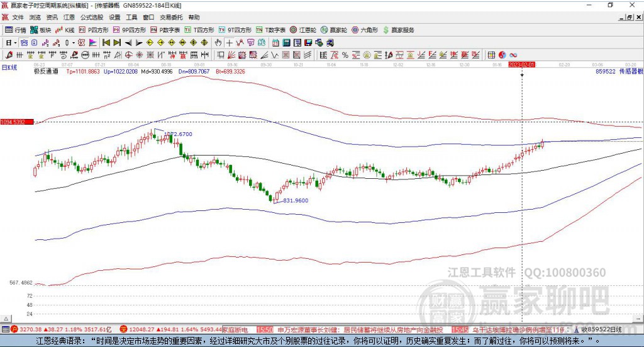
Task: Open 六角形 hexagon tool
Action: coord(365,30)
